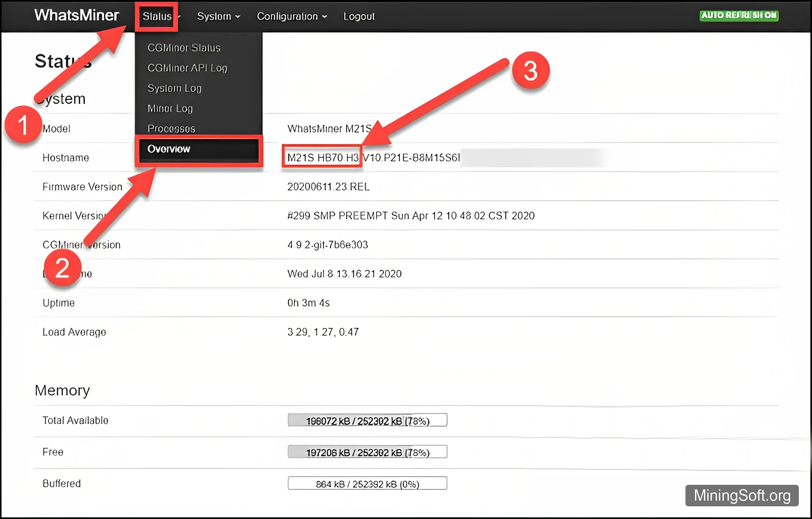Image resolution: width=812 pixels, height=519 pixels.
Task: Choose System Log from the menu
Action: pyautogui.click(x=174, y=88)
